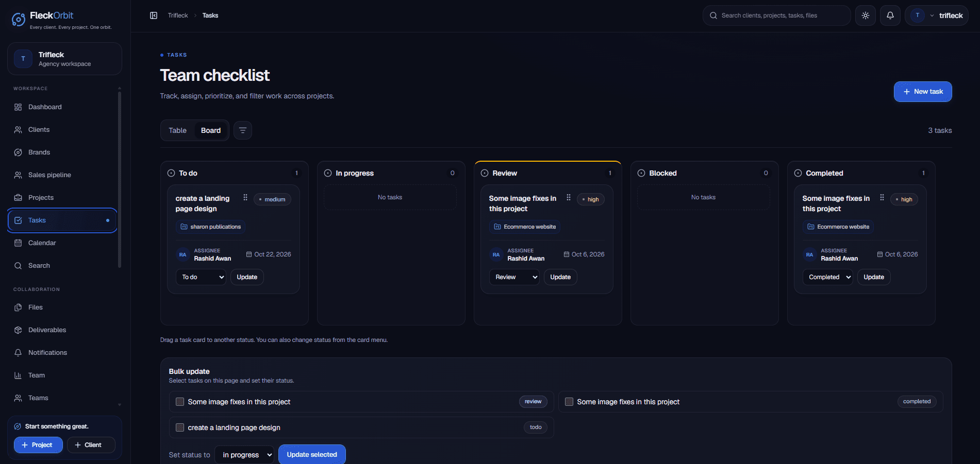This screenshot has height=464, width=980.
Task: Open Notifications in the sidebar
Action: point(62,353)
